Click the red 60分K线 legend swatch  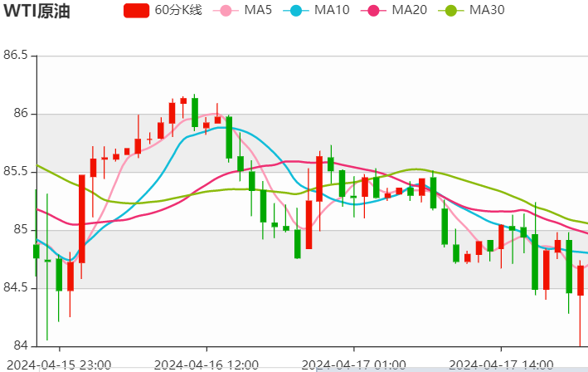137,11
